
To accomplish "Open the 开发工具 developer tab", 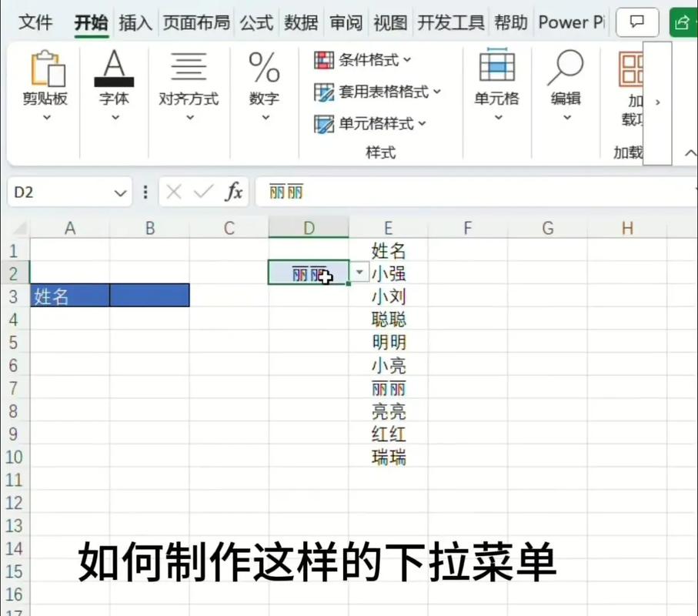I will pos(450,22).
